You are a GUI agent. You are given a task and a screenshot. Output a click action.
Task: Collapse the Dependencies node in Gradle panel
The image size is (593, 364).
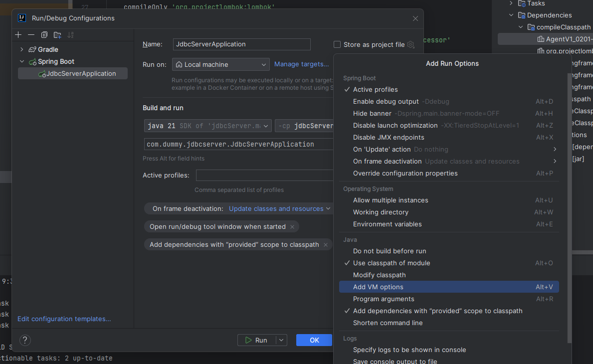(511, 15)
